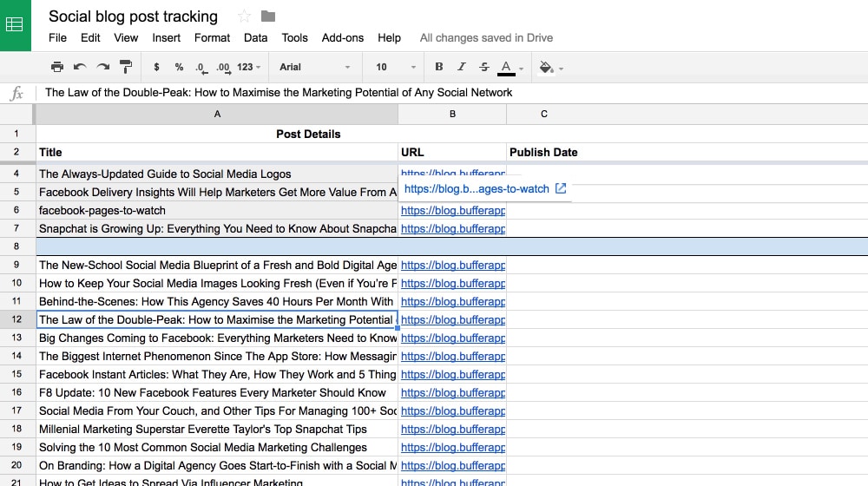868x486 pixels.
Task: Increase decimal places
Action: [x=224, y=68]
